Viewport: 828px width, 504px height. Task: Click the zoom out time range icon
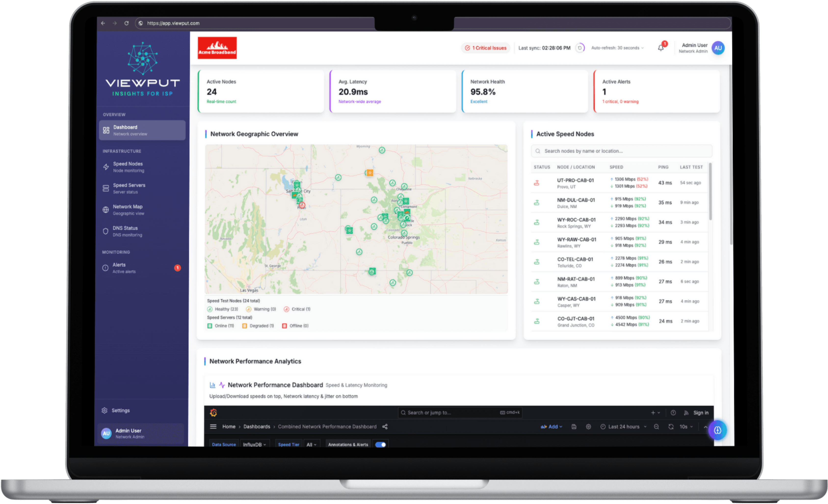[x=656, y=427]
